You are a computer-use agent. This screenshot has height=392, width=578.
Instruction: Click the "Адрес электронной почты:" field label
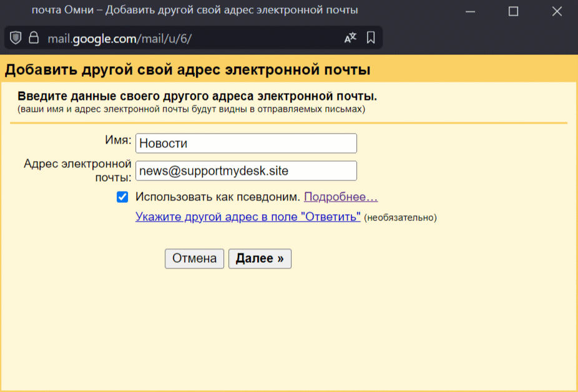77,170
